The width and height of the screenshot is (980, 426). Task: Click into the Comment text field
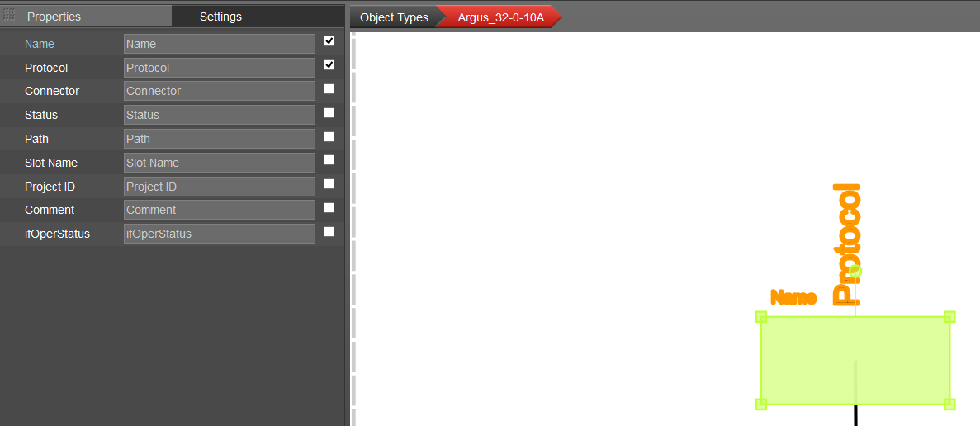coord(219,210)
